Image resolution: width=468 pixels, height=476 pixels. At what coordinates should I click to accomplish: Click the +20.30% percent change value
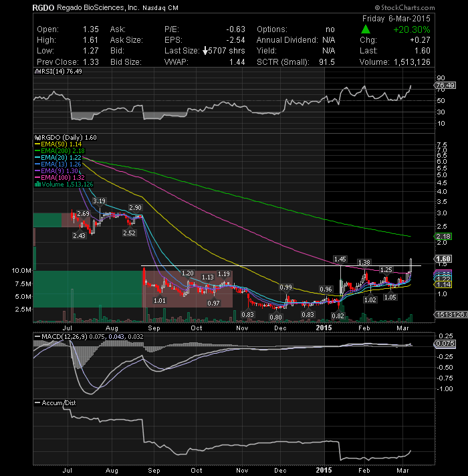pyautogui.click(x=412, y=29)
